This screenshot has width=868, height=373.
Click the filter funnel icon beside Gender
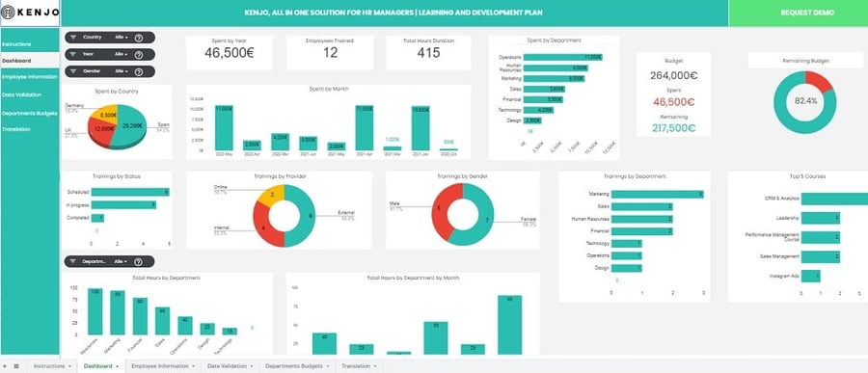pyautogui.click(x=72, y=71)
